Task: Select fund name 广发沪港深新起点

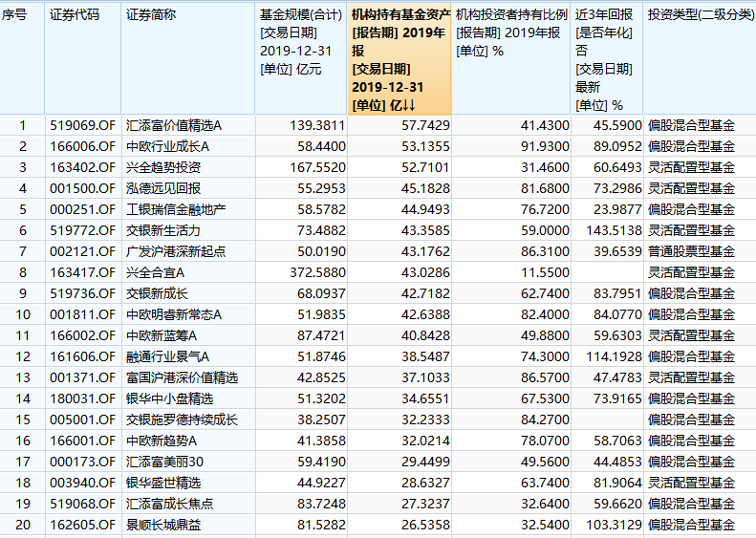Action: (x=176, y=251)
